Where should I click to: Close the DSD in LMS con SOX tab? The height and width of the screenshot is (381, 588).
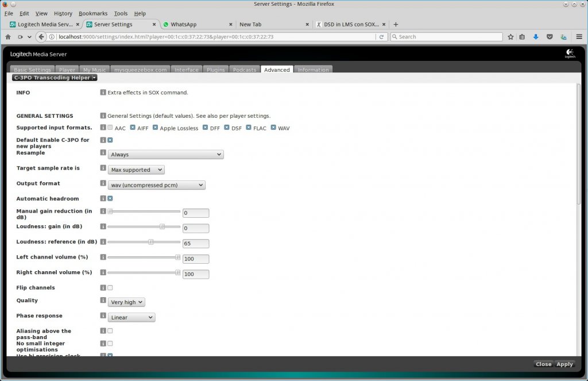(384, 24)
